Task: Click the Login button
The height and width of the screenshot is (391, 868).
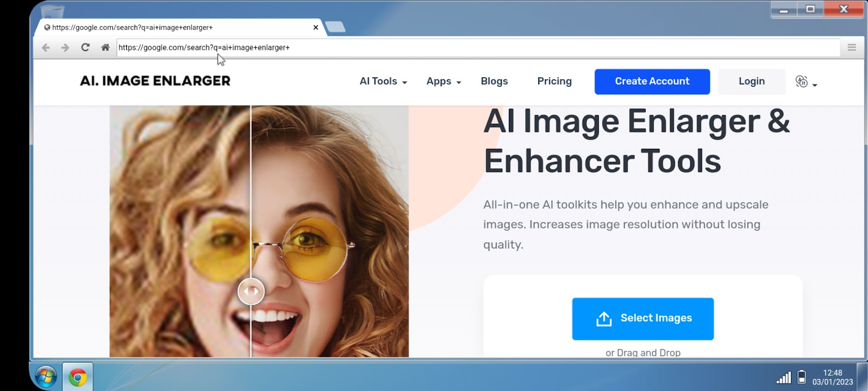Action: 751,81
